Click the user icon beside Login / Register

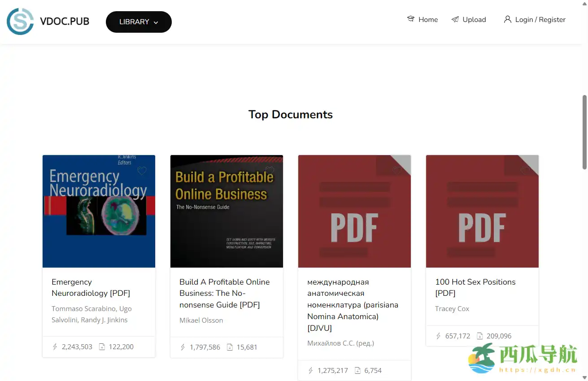(x=507, y=19)
